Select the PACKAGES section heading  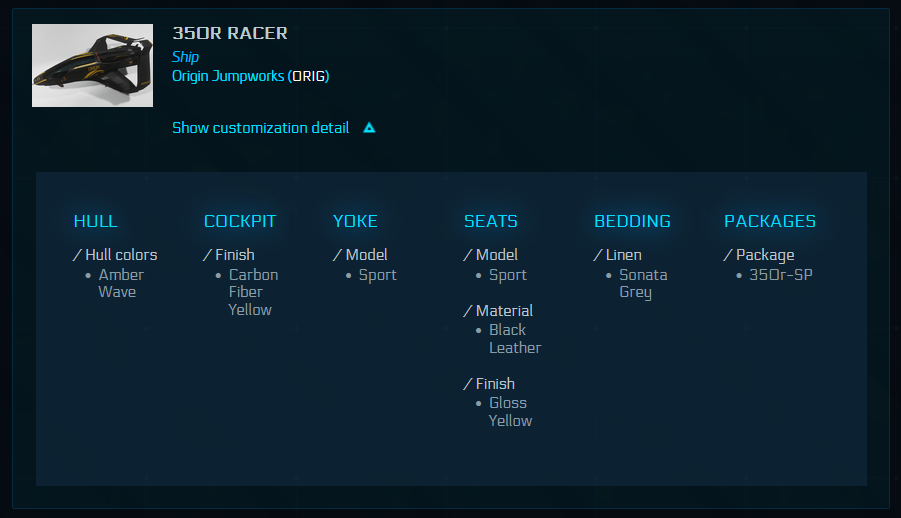[770, 221]
